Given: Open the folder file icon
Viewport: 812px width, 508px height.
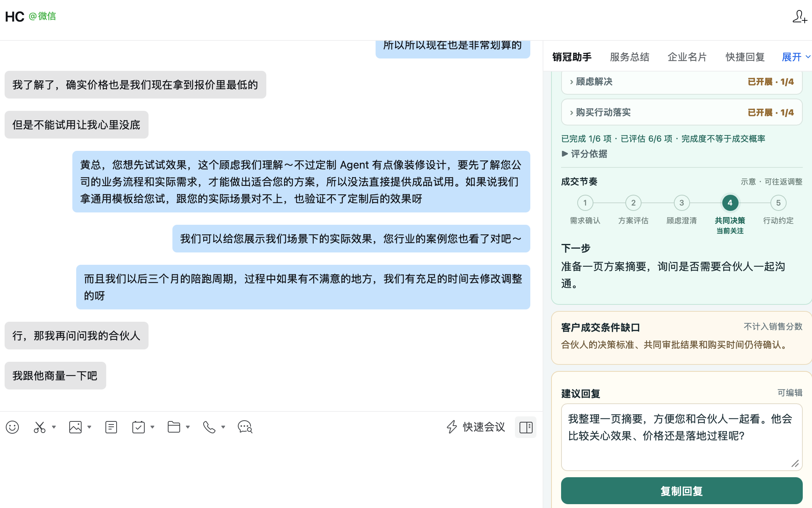Looking at the screenshot, I should coord(174,427).
